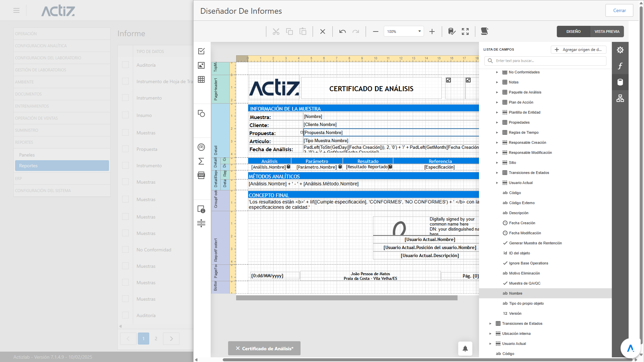This screenshot has height=362, width=644.
Task: Open the Properties gear panel
Action: 620,50
